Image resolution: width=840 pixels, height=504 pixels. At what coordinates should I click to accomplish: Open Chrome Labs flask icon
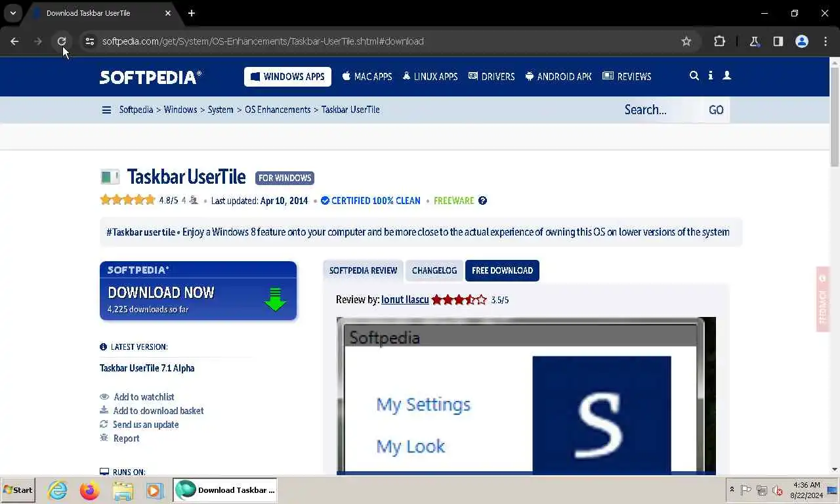754,41
